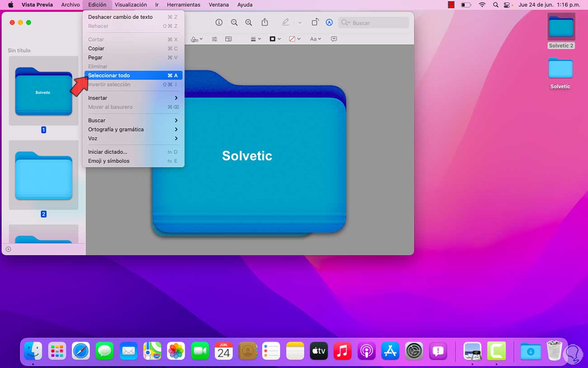Select sidebar thumbnail page 1 with Solvetic
Screen dimensions: 588x368
point(43,91)
